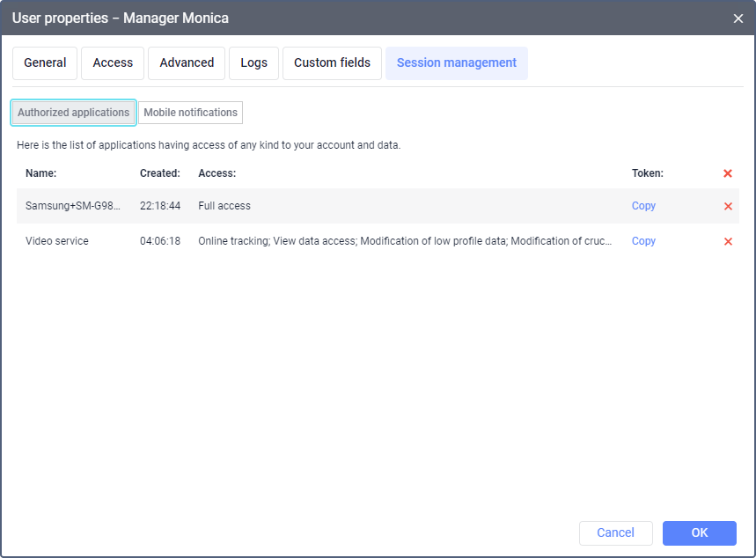Select the Custom fields tab

point(332,63)
